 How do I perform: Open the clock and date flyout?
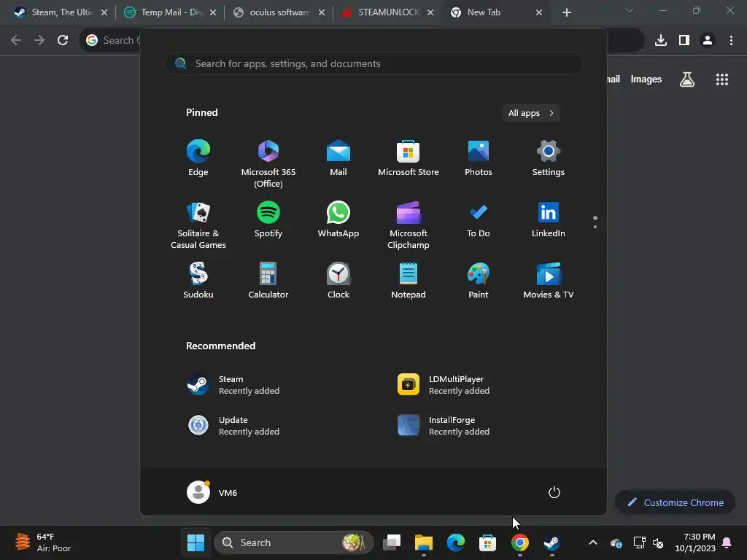pyautogui.click(x=695, y=542)
